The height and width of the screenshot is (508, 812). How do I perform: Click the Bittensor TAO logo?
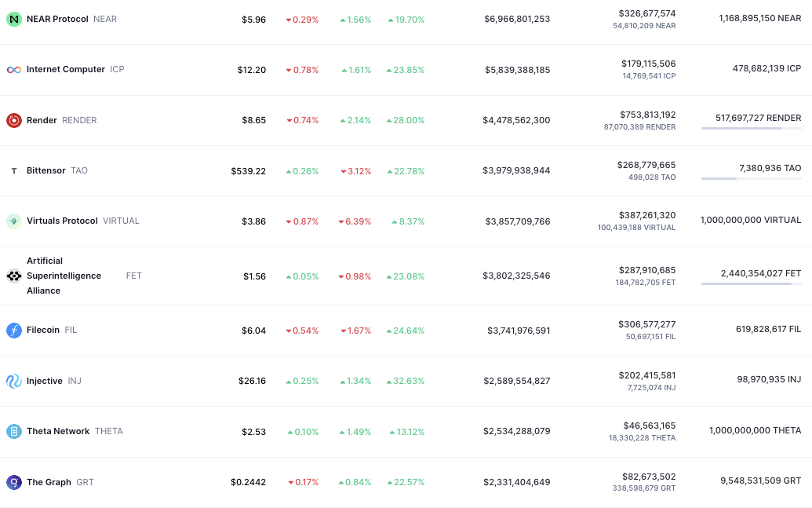pos(14,170)
